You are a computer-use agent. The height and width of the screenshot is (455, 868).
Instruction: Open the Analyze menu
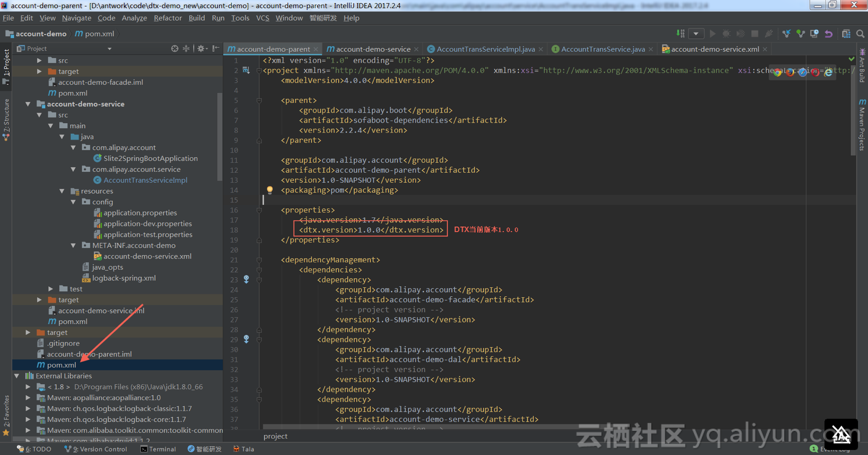pos(134,18)
